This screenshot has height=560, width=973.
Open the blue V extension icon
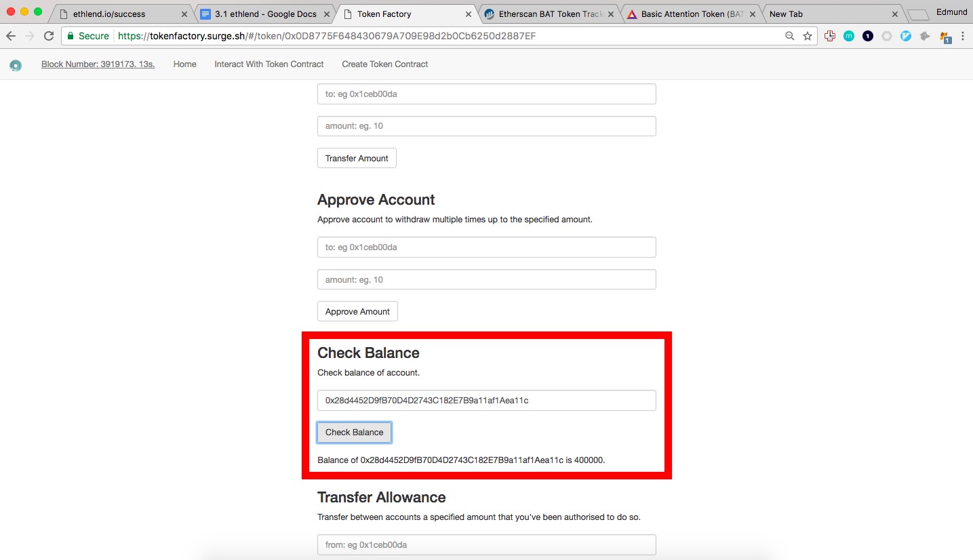pos(906,36)
